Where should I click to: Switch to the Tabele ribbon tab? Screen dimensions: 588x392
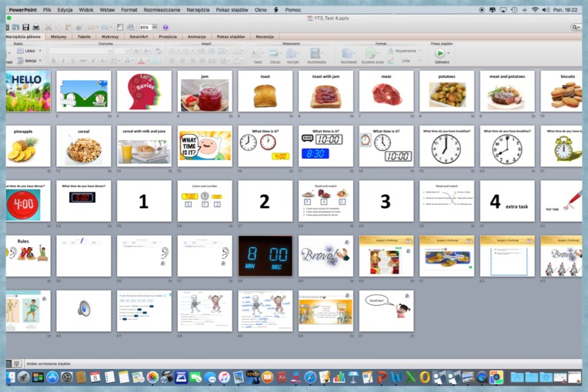(84, 37)
